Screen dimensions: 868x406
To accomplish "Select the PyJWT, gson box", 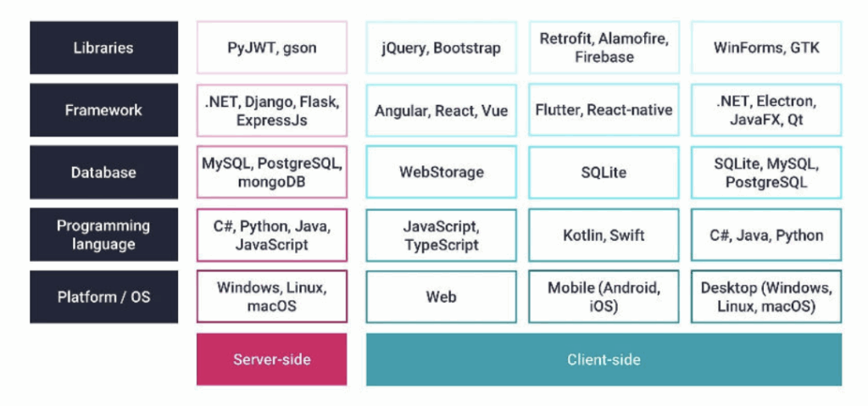I will click(271, 47).
